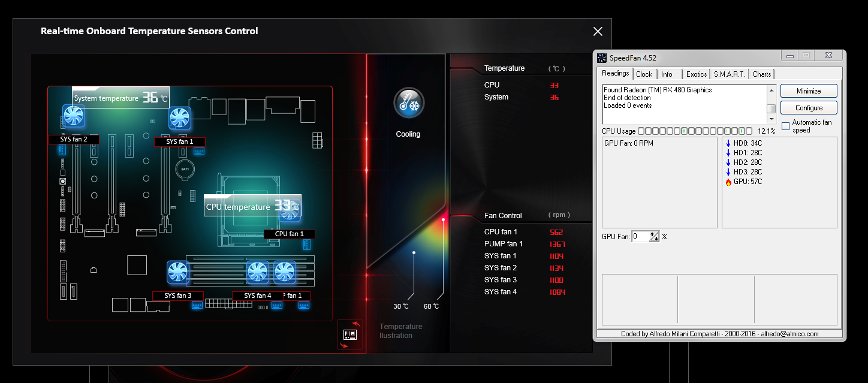The image size is (868, 383).
Task: Click the PUMP fan 1 rpm value 1367
Action: [x=557, y=244]
